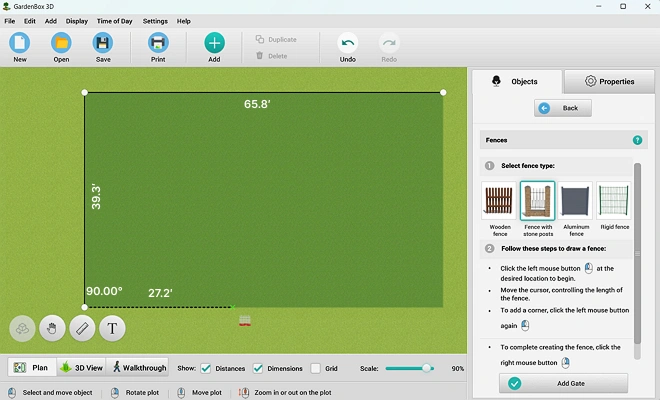Image resolution: width=660 pixels, height=400 pixels.
Task: Undo the last action
Action: pos(348,43)
